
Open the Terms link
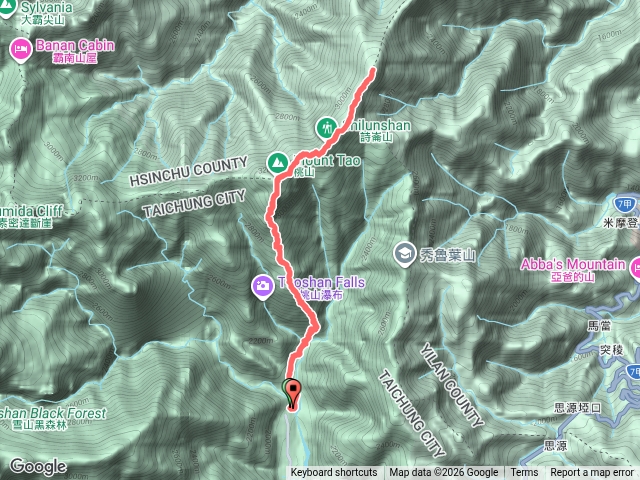(x=524, y=473)
